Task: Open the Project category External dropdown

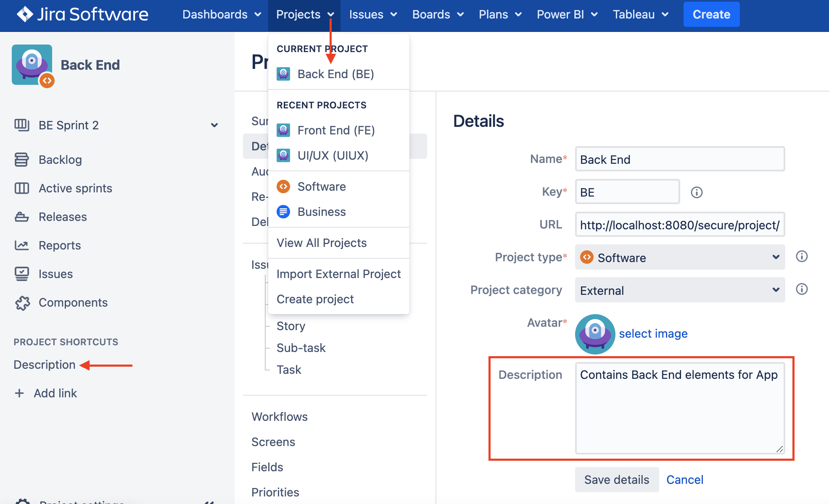Action: (x=679, y=290)
